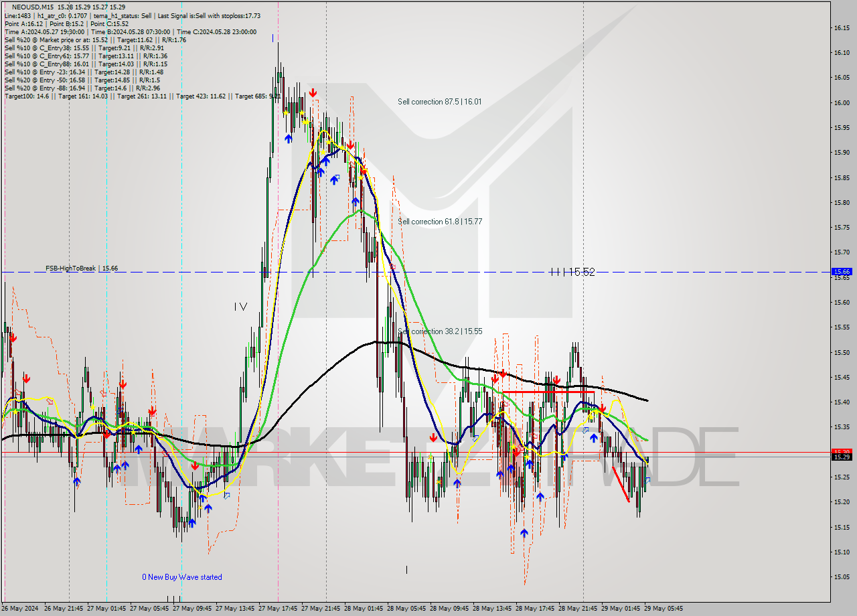Click the 15.50 price axis label
This screenshot has width=857, height=616.
click(842, 352)
